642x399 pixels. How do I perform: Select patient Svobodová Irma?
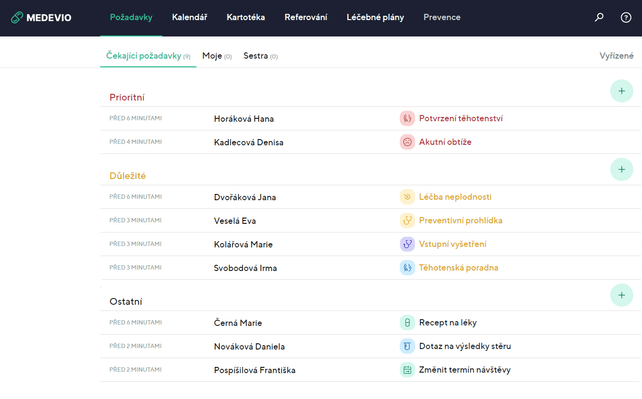[x=245, y=268]
